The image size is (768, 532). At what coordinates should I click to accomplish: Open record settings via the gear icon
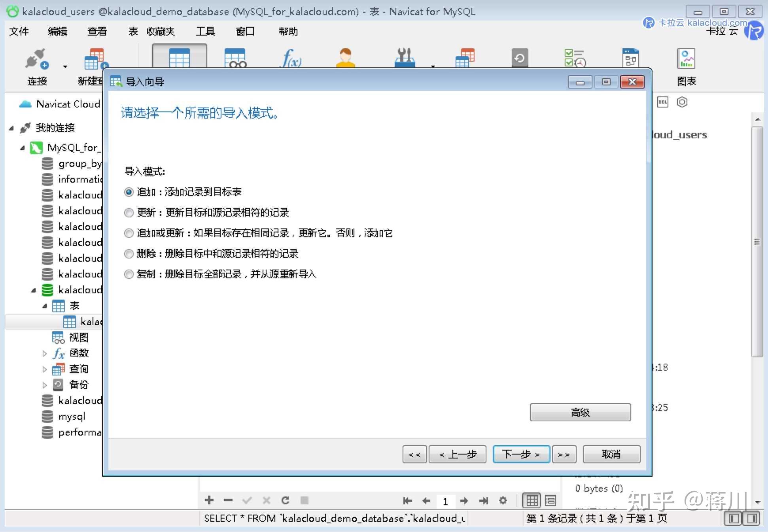coord(503,500)
